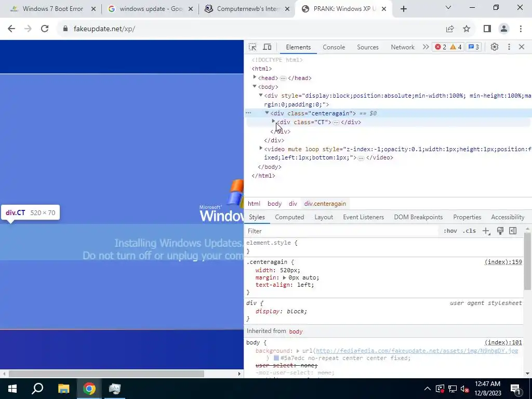
Task: Open the Layout tab
Action: (324, 217)
